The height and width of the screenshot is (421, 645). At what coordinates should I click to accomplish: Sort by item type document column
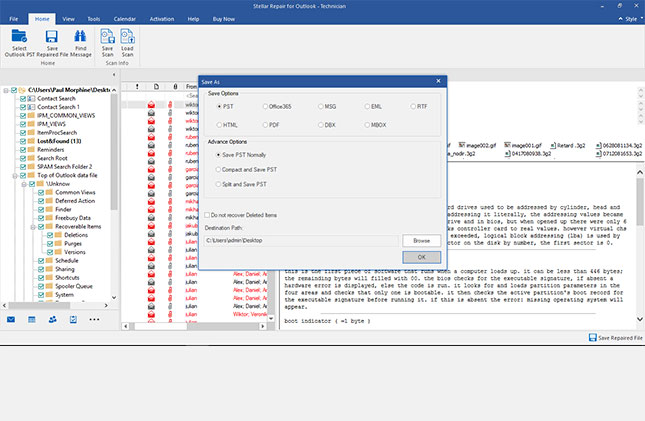(156, 86)
